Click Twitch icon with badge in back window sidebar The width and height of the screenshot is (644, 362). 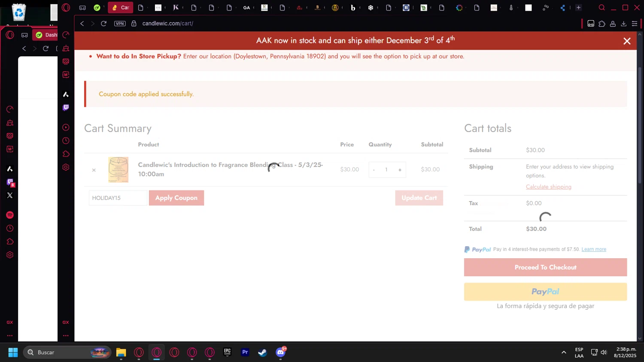click(10, 182)
